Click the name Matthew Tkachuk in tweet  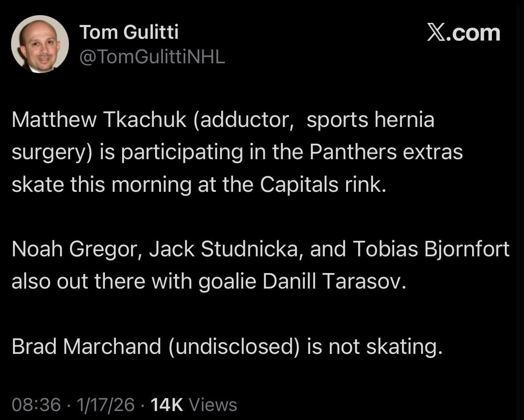coord(99,120)
